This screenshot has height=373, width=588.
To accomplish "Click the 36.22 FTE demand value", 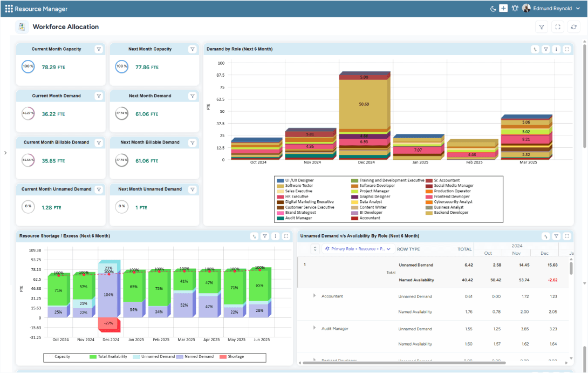I will (x=53, y=114).
